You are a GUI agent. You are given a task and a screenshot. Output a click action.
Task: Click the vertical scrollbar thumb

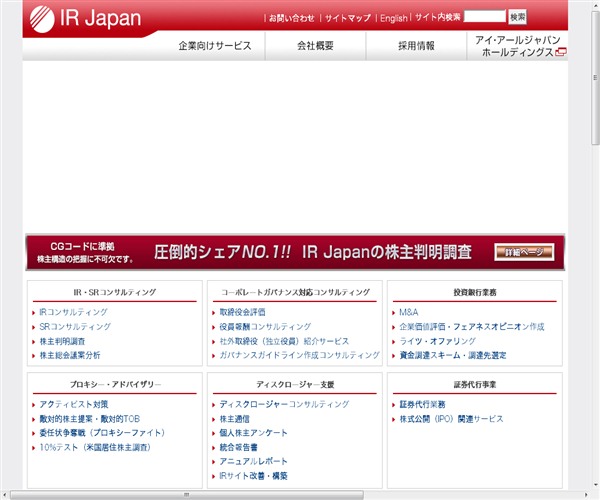(x=595, y=78)
